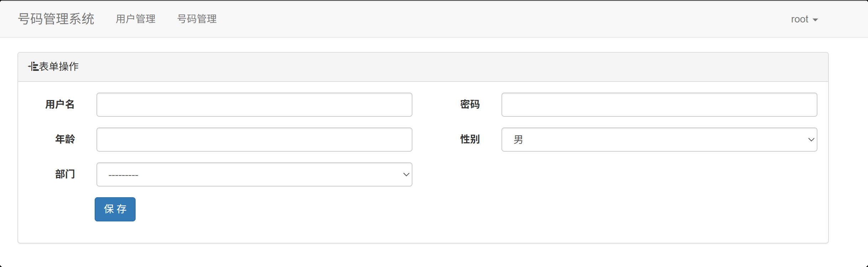Click the 密码 field label

coord(470,104)
